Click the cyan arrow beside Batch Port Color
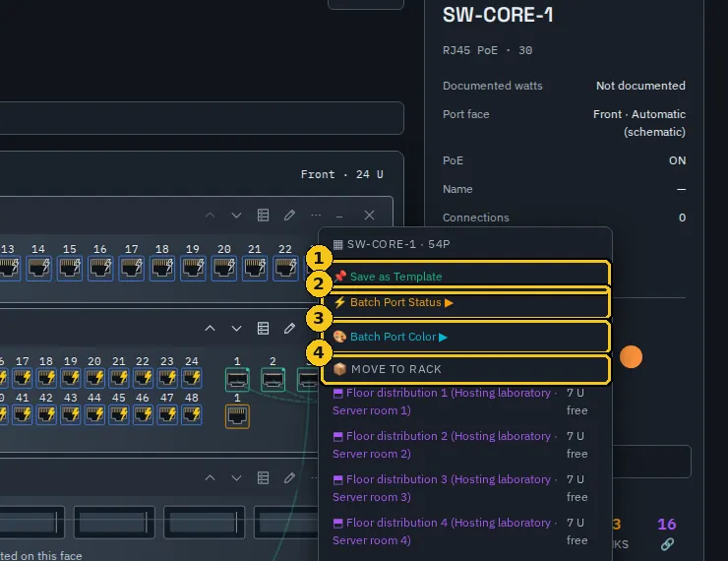728x561 pixels. click(x=443, y=338)
